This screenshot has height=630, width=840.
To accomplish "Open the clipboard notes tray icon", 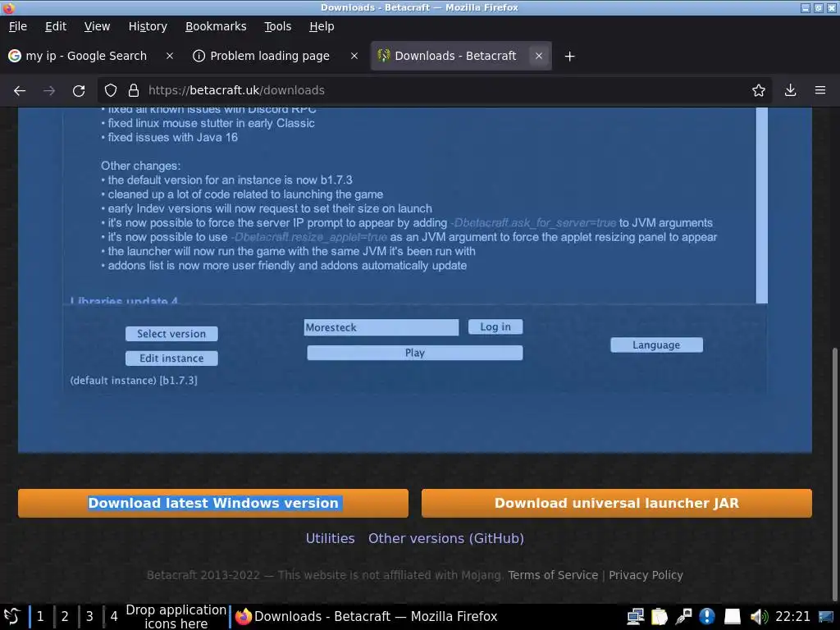I will (x=660, y=617).
